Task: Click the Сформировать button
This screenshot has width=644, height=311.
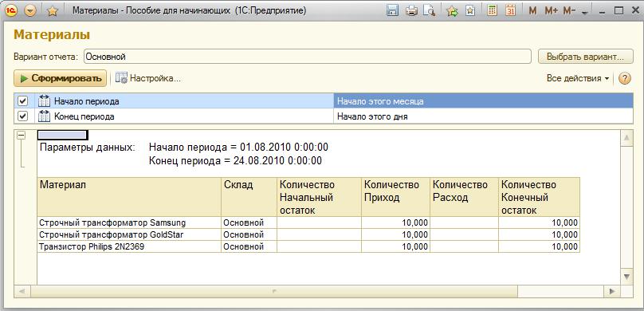Action: (x=60, y=78)
